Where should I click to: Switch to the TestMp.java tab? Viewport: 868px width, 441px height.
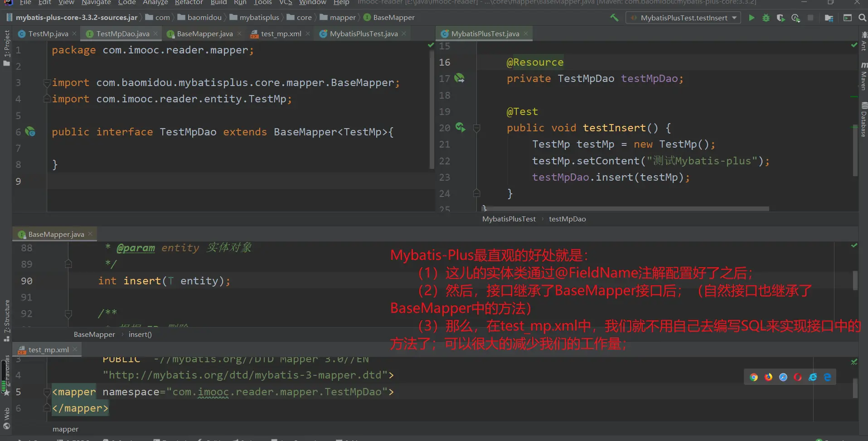click(x=48, y=34)
